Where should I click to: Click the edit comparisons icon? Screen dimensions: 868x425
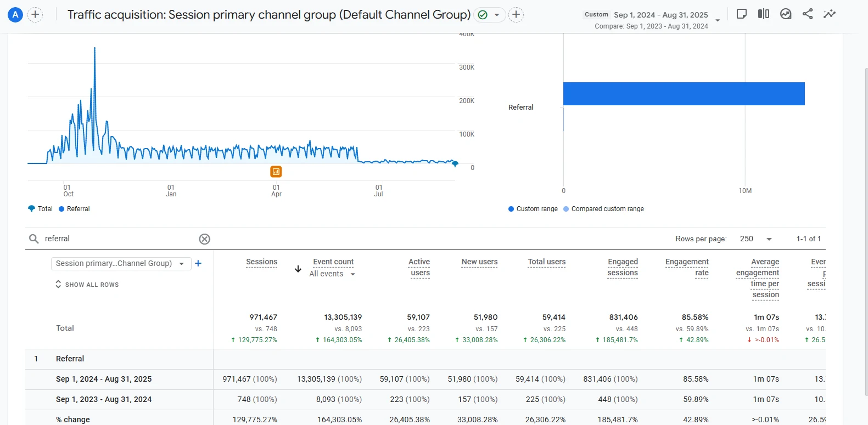click(x=763, y=14)
